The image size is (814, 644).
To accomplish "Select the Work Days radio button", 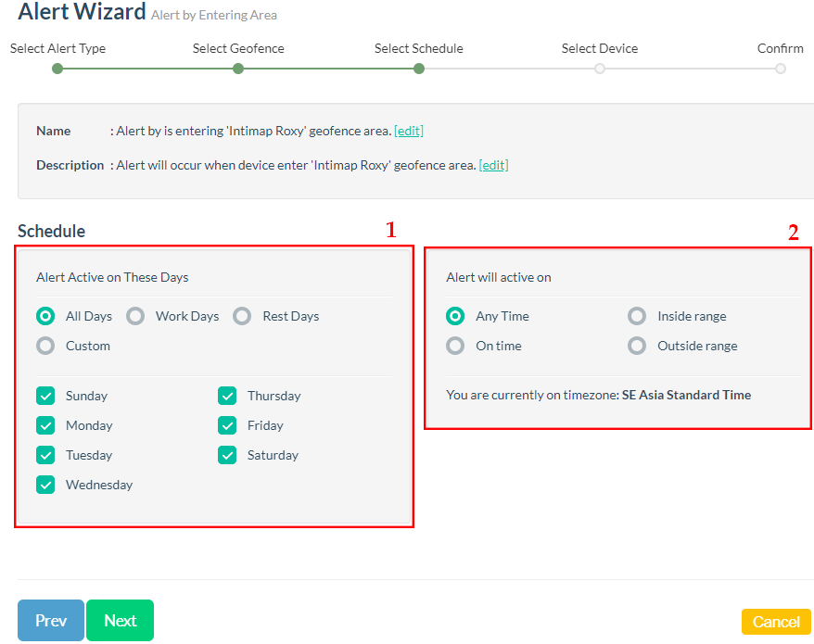I will pos(136,316).
